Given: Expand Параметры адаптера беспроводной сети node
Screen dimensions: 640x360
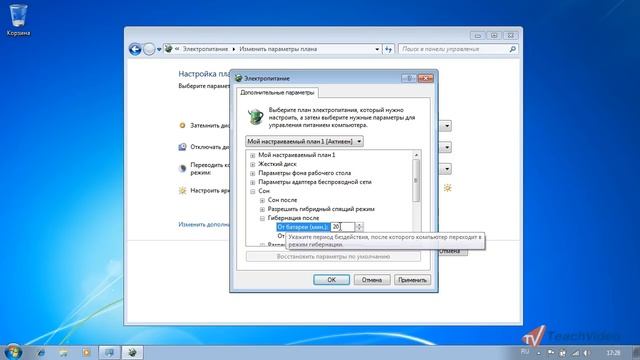Looking at the screenshot, I should point(253,182).
